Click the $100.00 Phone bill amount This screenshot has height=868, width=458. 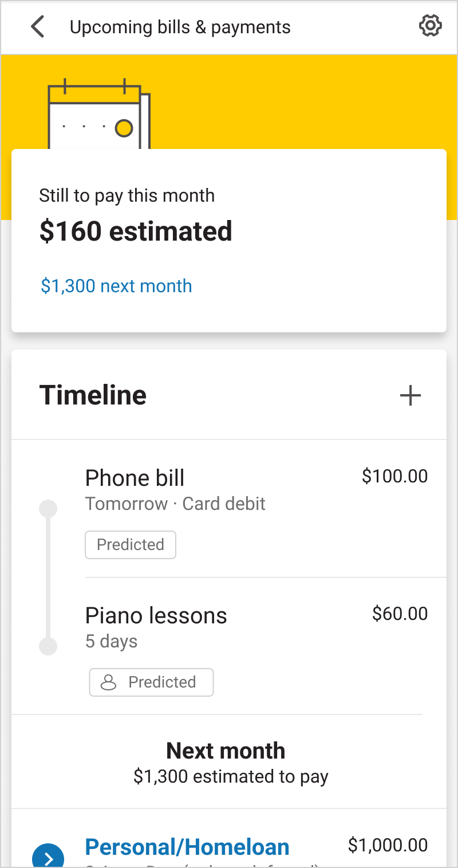pyautogui.click(x=394, y=476)
